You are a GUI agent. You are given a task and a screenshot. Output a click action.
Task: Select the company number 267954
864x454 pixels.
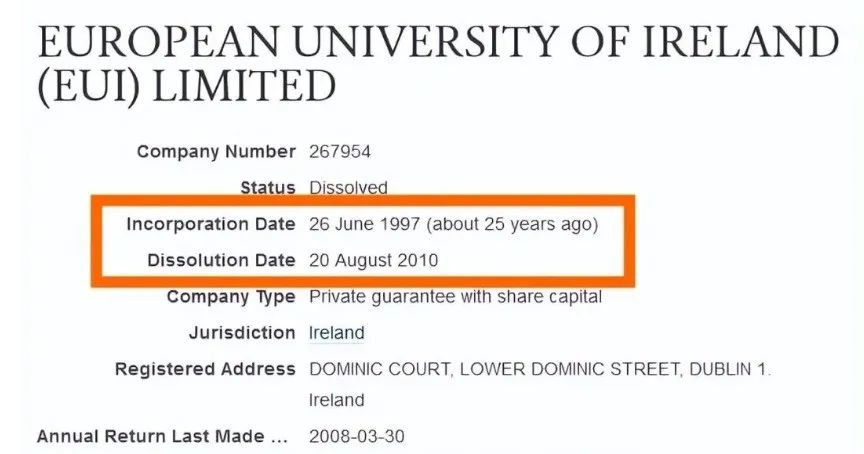[x=340, y=152]
